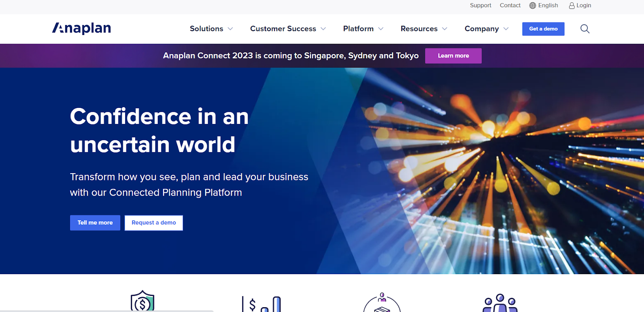Click the Request a demo button
Image resolution: width=644 pixels, height=312 pixels.
[154, 223]
